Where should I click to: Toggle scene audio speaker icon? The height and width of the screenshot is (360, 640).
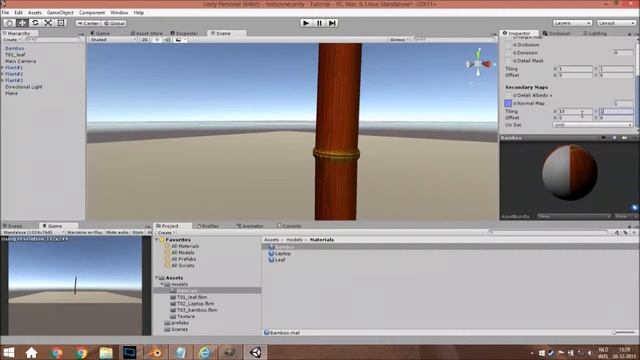coord(167,40)
